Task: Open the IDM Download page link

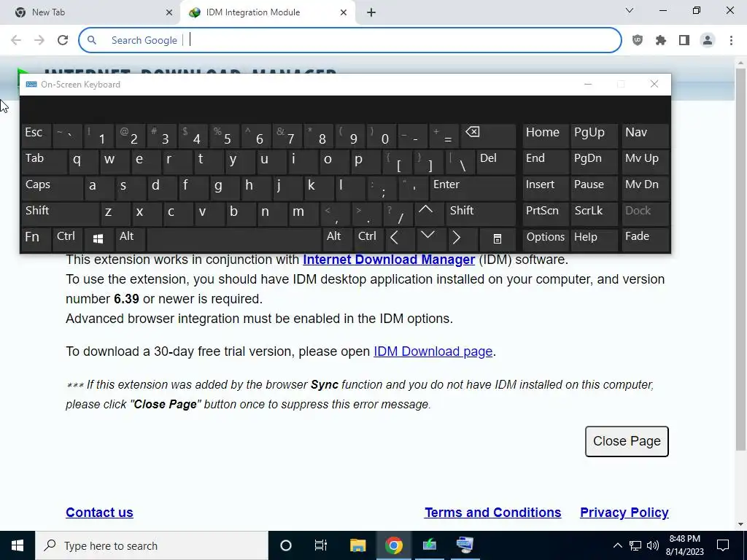Action: (433, 351)
